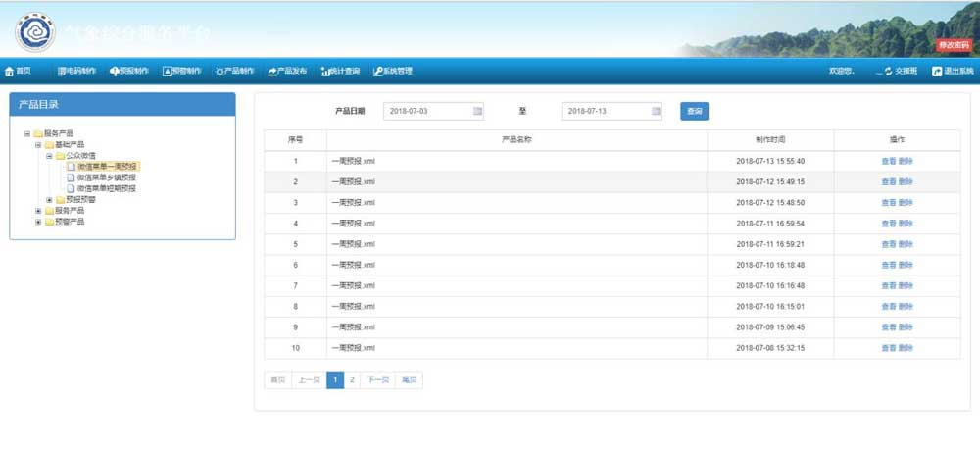Click the 退出系统 logout icon
This screenshot has width=980, height=452.
point(937,72)
